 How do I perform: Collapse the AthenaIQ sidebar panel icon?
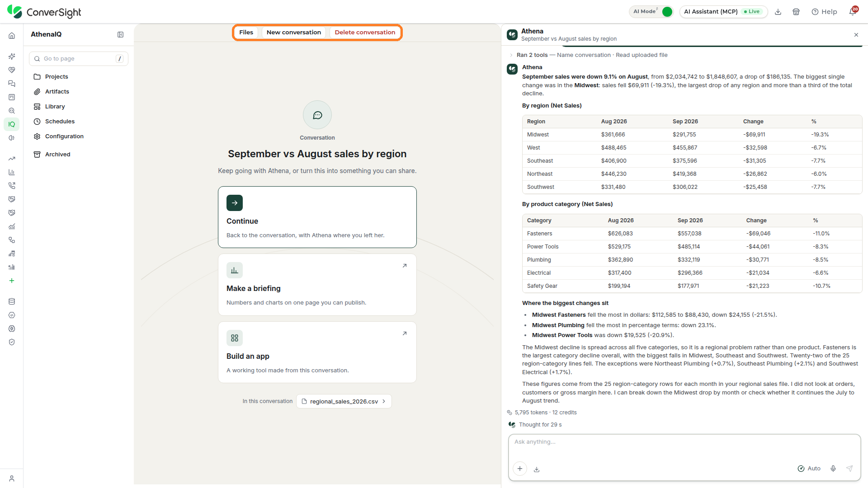pyautogui.click(x=121, y=34)
